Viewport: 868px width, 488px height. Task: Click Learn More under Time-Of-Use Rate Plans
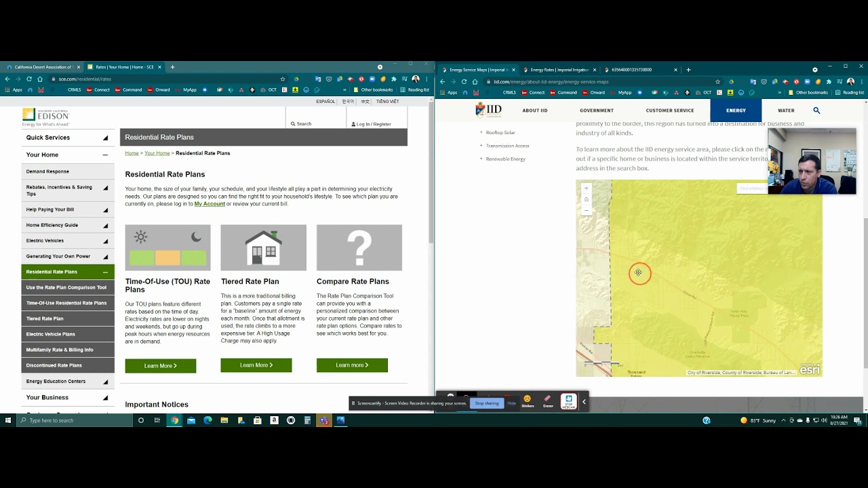161,366
